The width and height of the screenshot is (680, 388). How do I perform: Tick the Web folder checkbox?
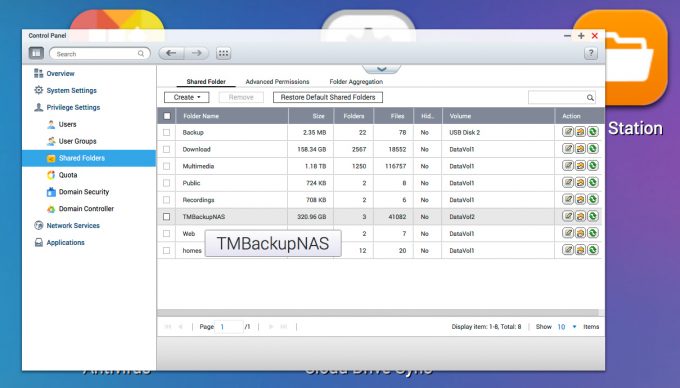click(167, 234)
